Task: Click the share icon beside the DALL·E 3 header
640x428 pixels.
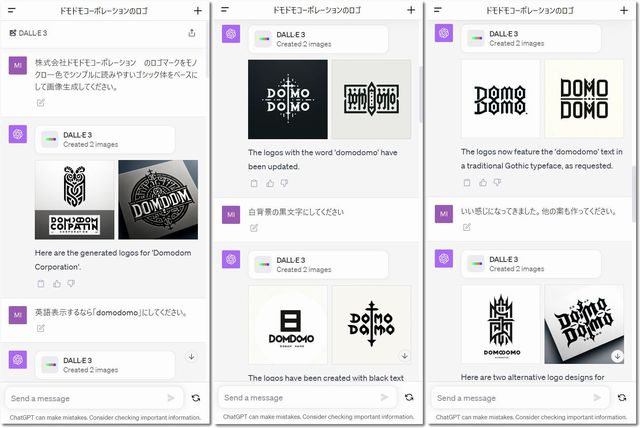Action: pyautogui.click(x=192, y=33)
